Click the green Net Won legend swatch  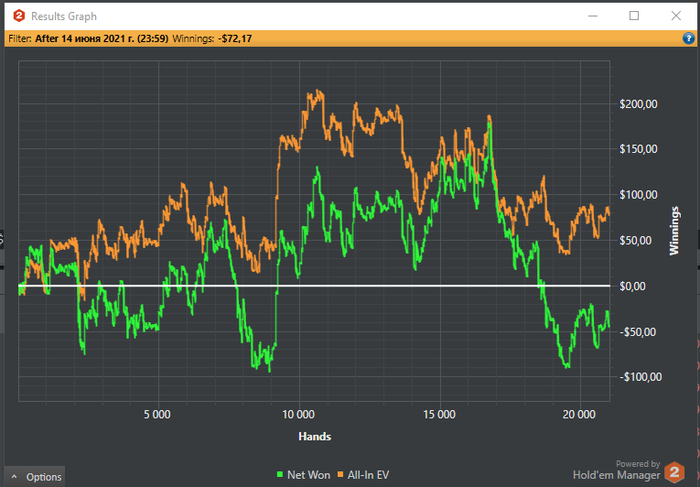coord(280,475)
